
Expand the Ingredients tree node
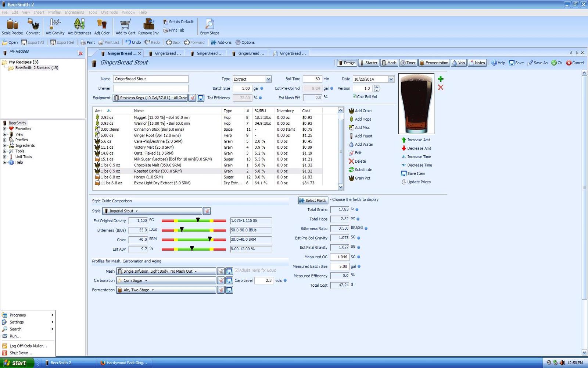5,146
